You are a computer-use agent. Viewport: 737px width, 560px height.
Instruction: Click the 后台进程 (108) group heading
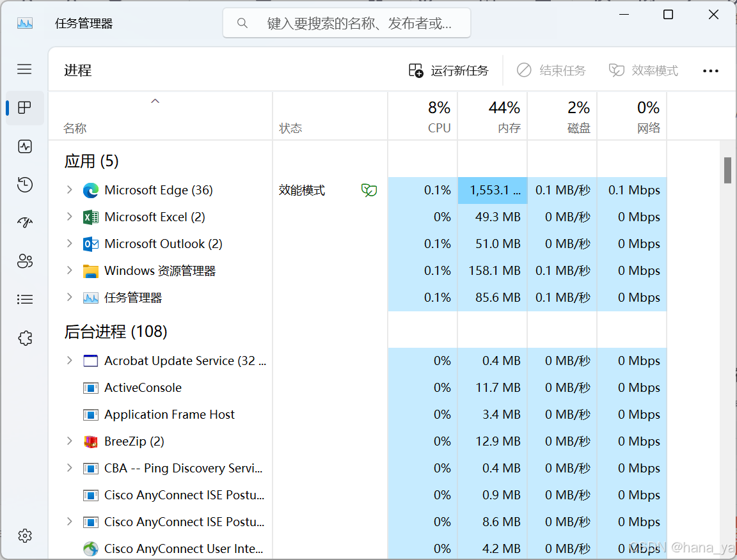(116, 332)
